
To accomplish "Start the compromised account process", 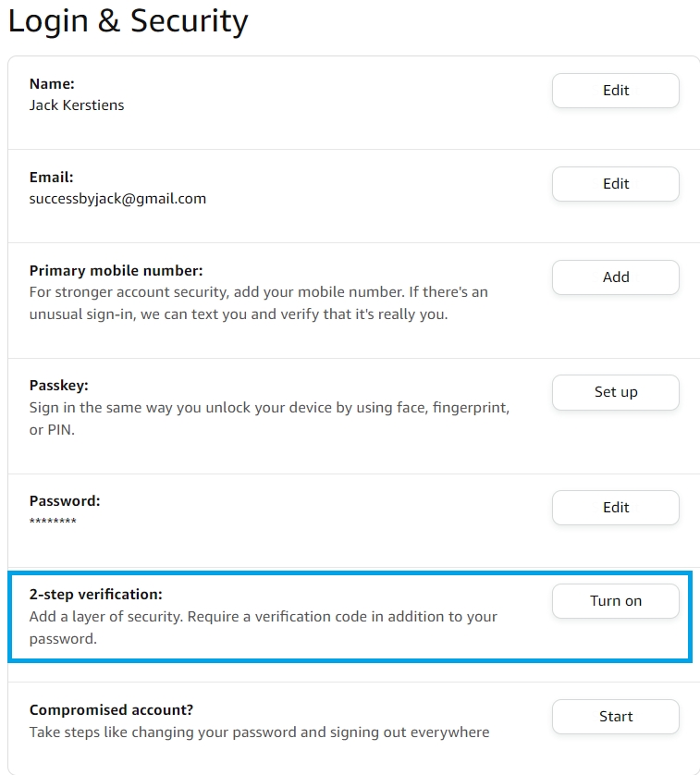I will point(615,717).
